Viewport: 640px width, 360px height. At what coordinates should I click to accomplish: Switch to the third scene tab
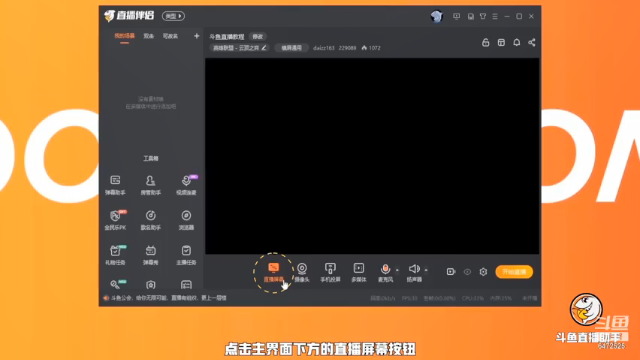coord(170,36)
